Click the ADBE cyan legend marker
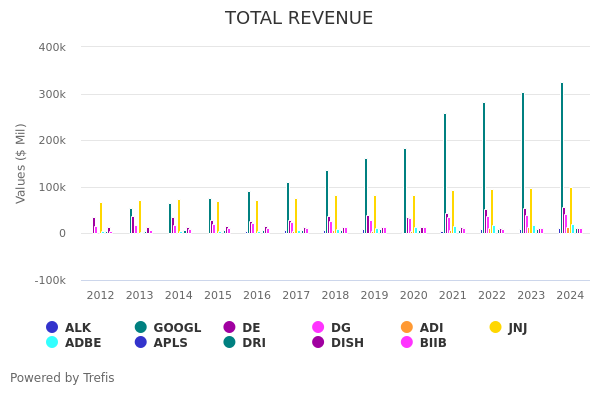 [52, 343]
